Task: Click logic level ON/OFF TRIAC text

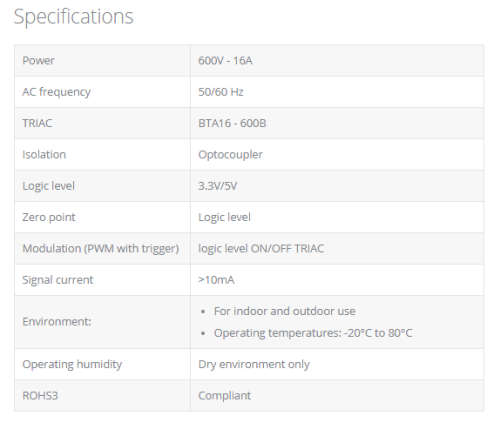Action: (261, 249)
